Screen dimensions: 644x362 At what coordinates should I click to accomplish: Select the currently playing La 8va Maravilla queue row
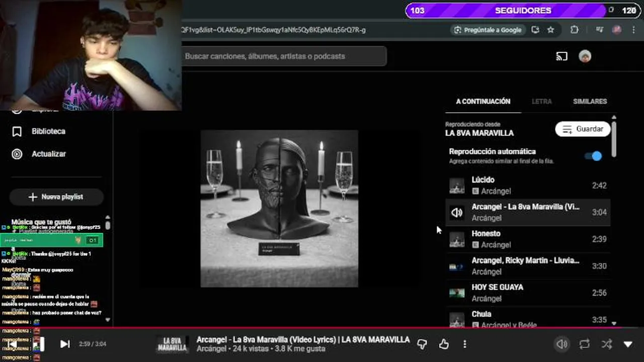[x=528, y=212]
